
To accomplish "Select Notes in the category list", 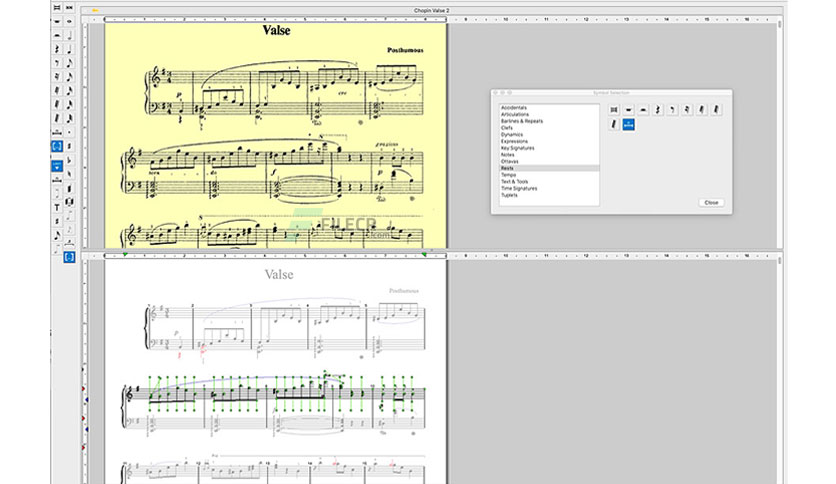I will [x=508, y=155].
